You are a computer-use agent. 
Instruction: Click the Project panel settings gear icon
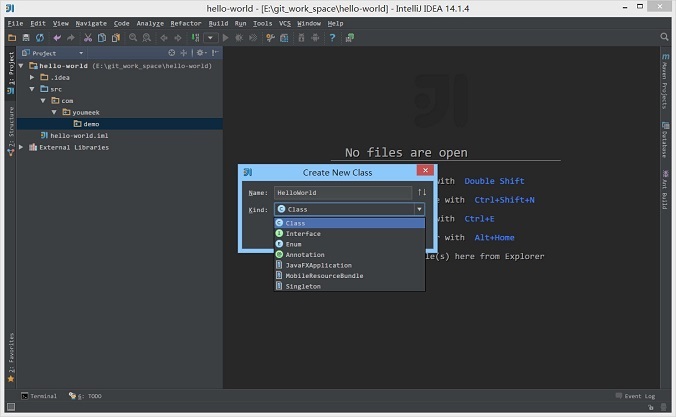pos(200,53)
